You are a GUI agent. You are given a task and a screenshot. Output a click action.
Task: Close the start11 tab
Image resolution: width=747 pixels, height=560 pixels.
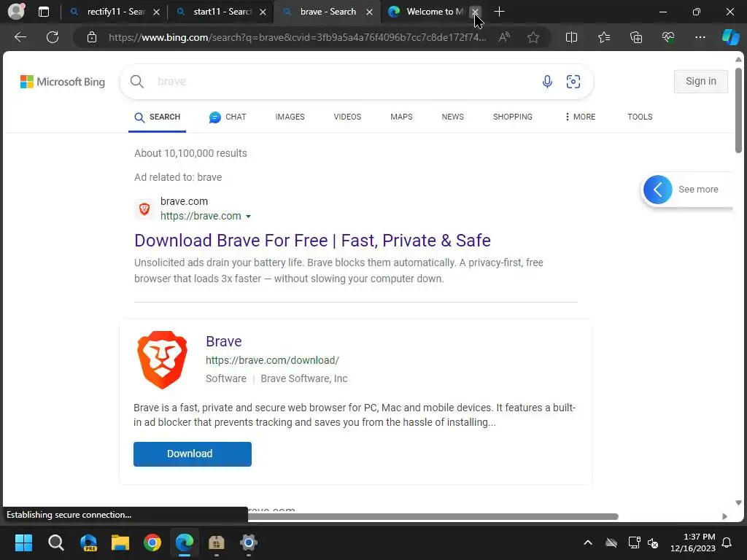pyautogui.click(x=263, y=12)
